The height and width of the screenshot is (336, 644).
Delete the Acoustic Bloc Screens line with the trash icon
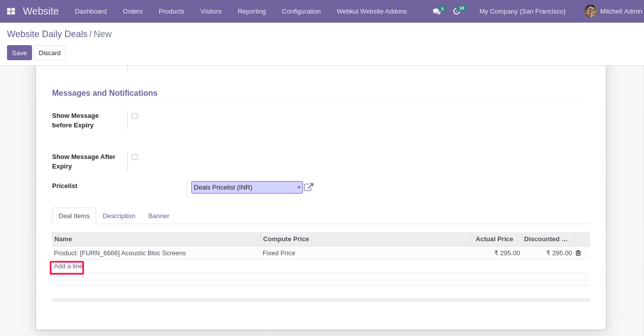[x=578, y=253]
